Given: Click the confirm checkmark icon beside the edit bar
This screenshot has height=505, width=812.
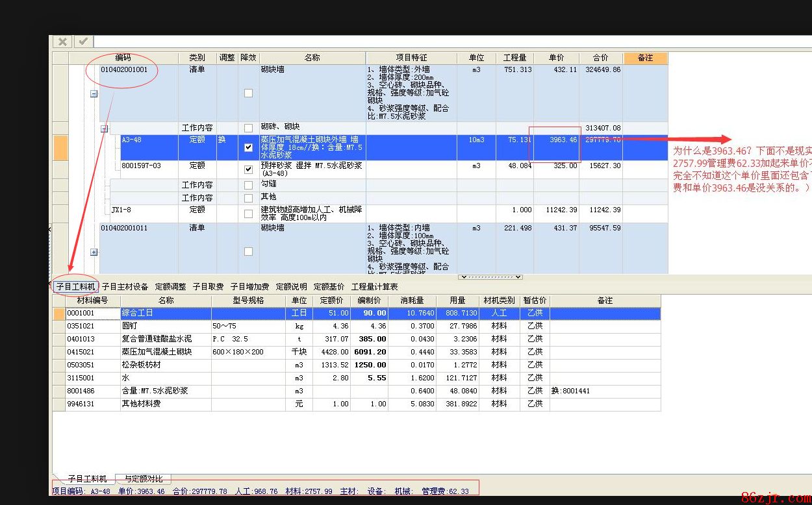Looking at the screenshot, I should (x=83, y=42).
